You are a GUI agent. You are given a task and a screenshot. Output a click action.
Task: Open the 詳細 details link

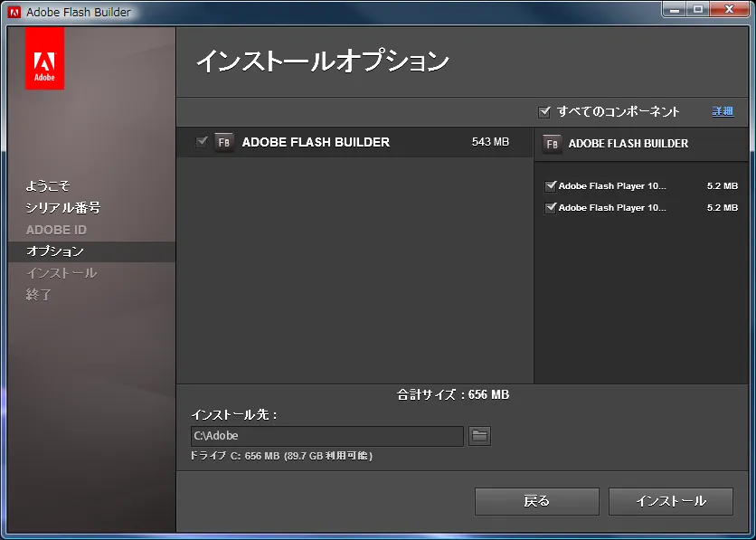pyautogui.click(x=723, y=111)
